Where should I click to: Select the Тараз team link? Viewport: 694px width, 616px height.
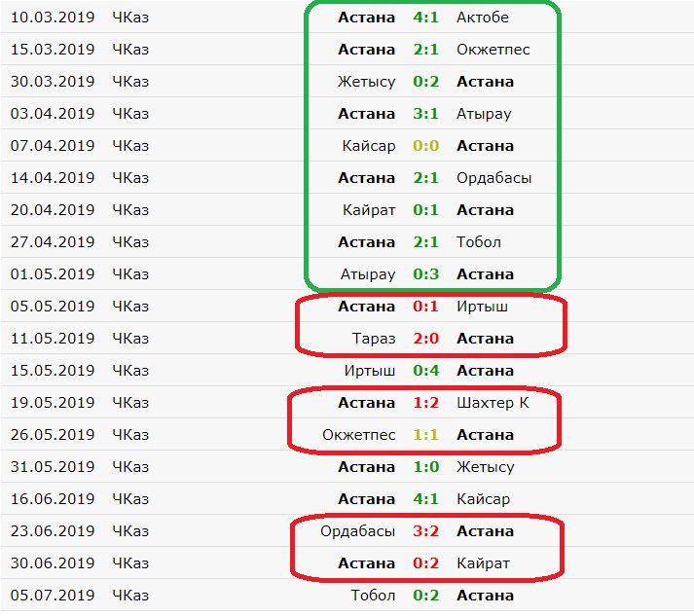pyautogui.click(x=374, y=339)
